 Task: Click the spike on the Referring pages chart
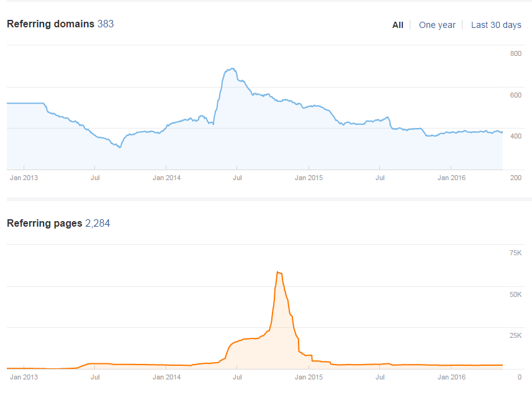(x=278, y=272)
